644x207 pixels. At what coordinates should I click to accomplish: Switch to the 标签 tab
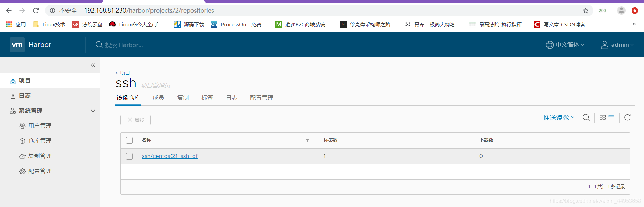point(207,98)
